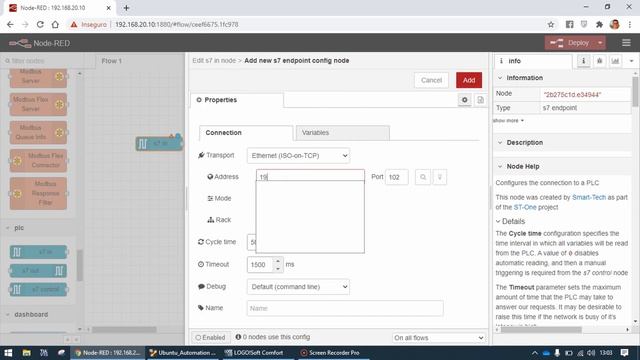Select the s7 in node on canvas
Image resolution: width=640 pixels, height=360 pixels.
click(159, 144)
